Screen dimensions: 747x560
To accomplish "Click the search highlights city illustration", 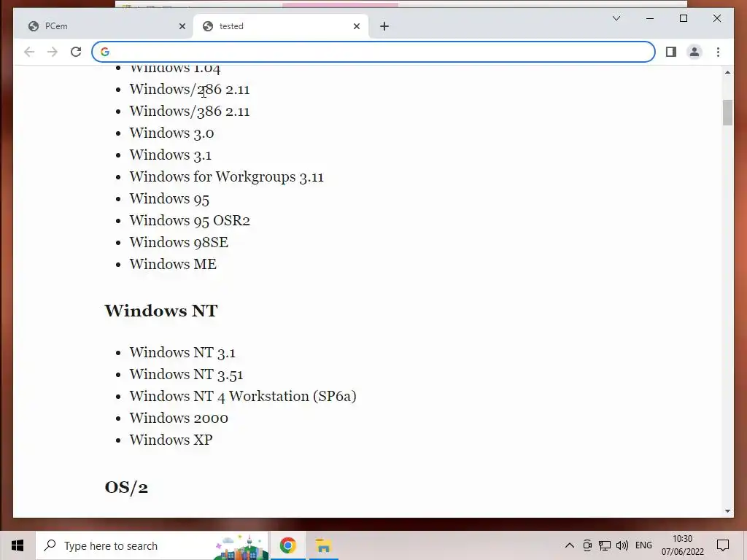I will tap(241, 547).
